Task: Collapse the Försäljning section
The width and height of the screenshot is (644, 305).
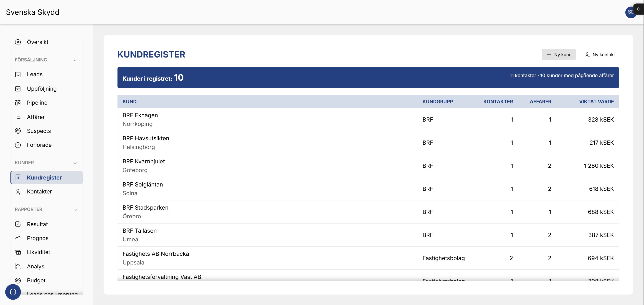Action: (x=75, y=60)
